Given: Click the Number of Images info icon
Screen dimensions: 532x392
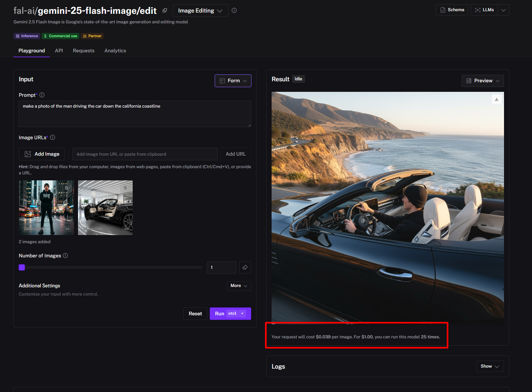Looking at the screenshot, I should (66, 256).
